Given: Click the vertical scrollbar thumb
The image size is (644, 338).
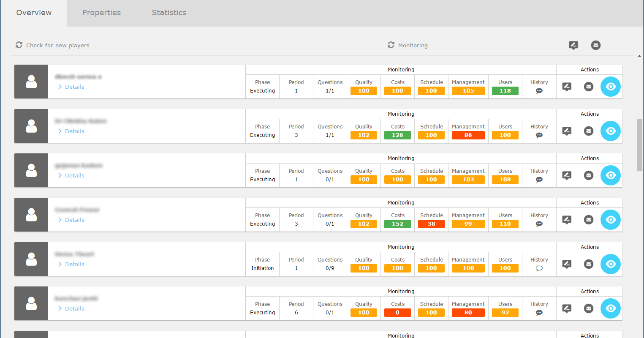Looking at the screenshot, I should click(x=639, y=145).
